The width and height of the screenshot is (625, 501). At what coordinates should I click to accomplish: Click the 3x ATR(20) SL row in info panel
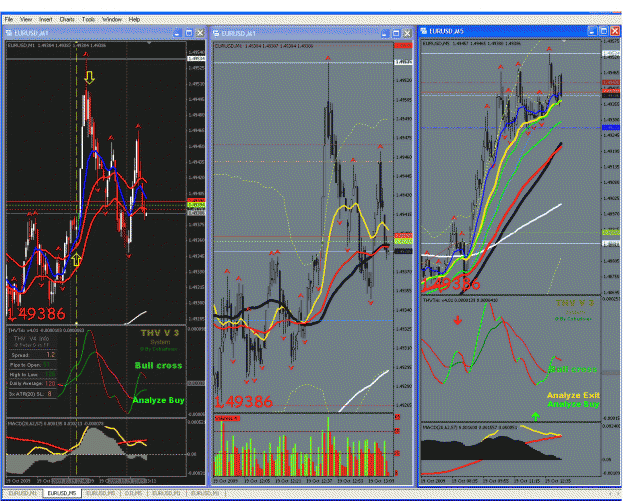(33, 394)
